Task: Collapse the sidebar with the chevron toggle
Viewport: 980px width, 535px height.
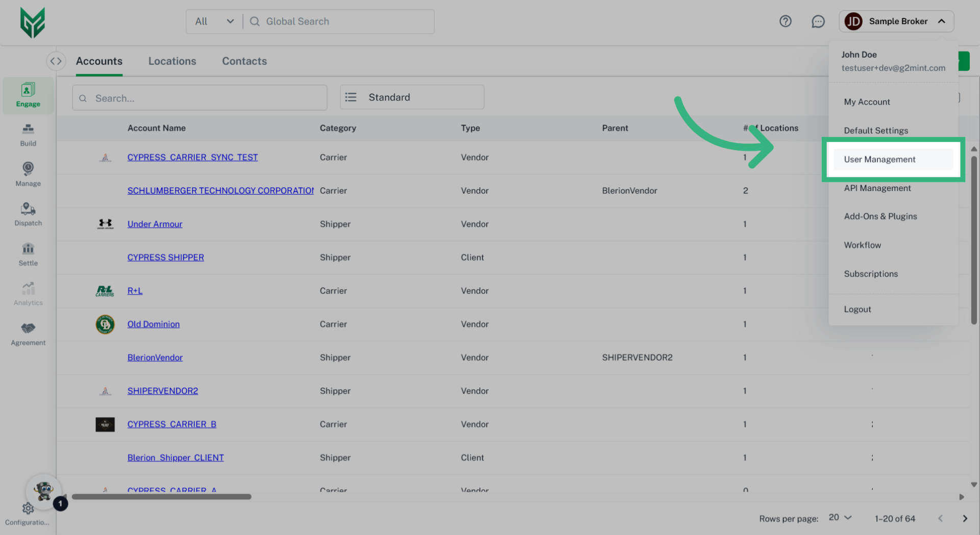Action: coord(56,61)
